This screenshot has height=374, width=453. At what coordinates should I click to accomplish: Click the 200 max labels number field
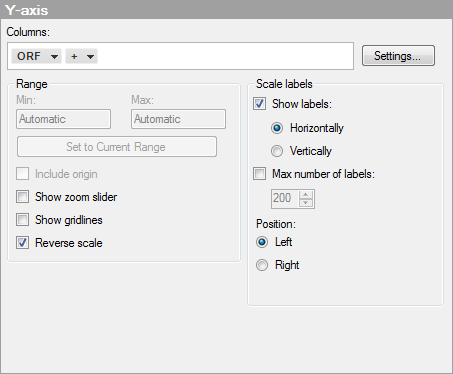pyautogui.click(x=285, y=199)
